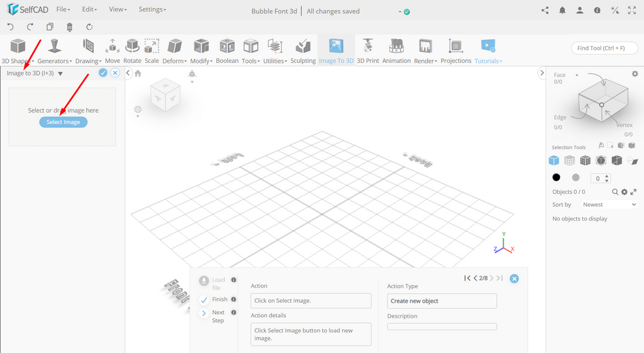The image size is (644, 353).
Task: Close the tutorial panel
Action: click(514, 279)
